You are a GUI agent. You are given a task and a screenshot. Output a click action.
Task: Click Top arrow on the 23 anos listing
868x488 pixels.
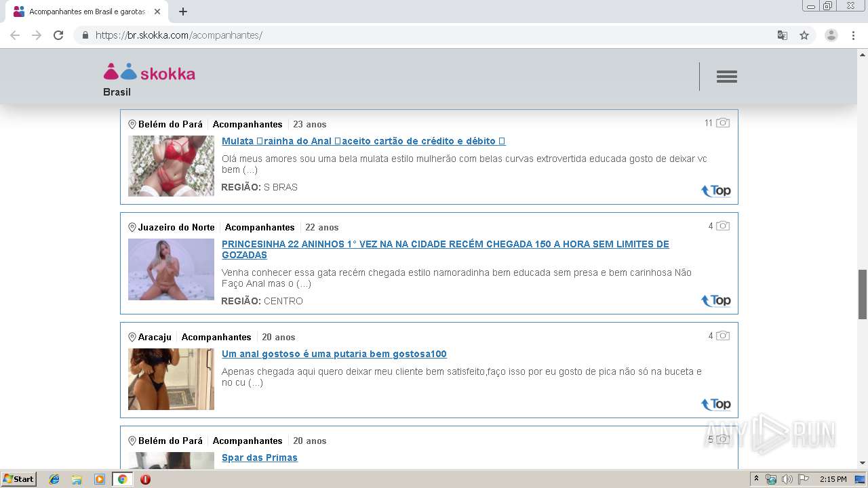tap(716, 190)
